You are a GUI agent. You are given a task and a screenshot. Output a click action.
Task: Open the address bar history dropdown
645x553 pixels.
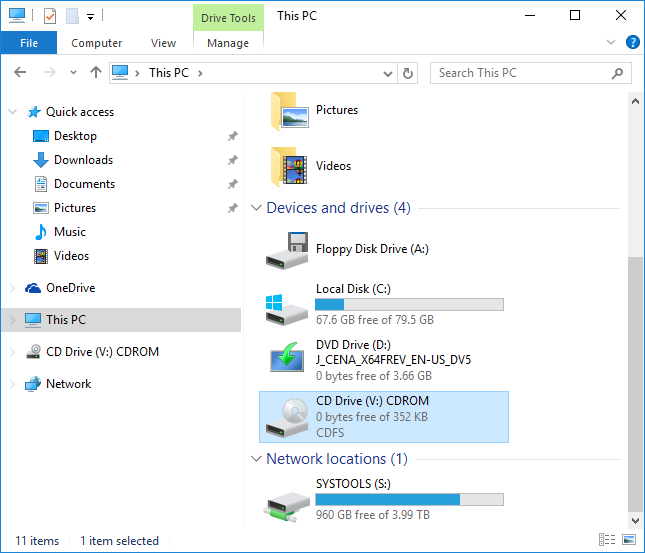[x=387, y=74]
